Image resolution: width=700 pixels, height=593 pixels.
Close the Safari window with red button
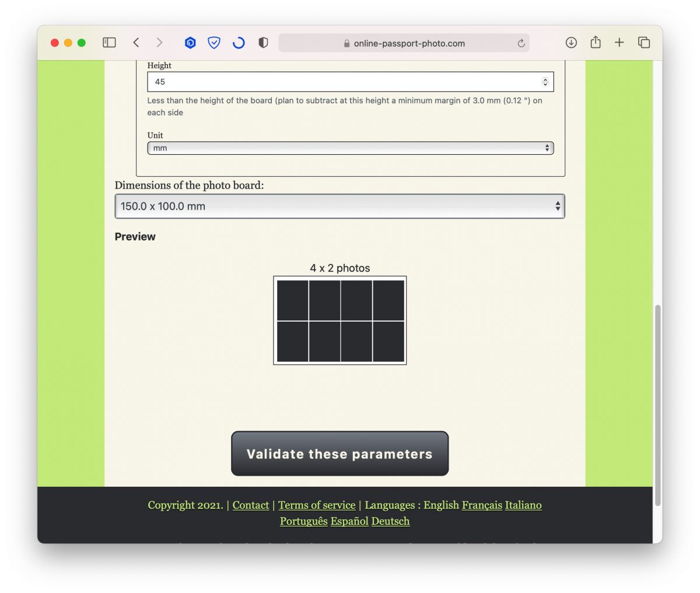(55, 43)
